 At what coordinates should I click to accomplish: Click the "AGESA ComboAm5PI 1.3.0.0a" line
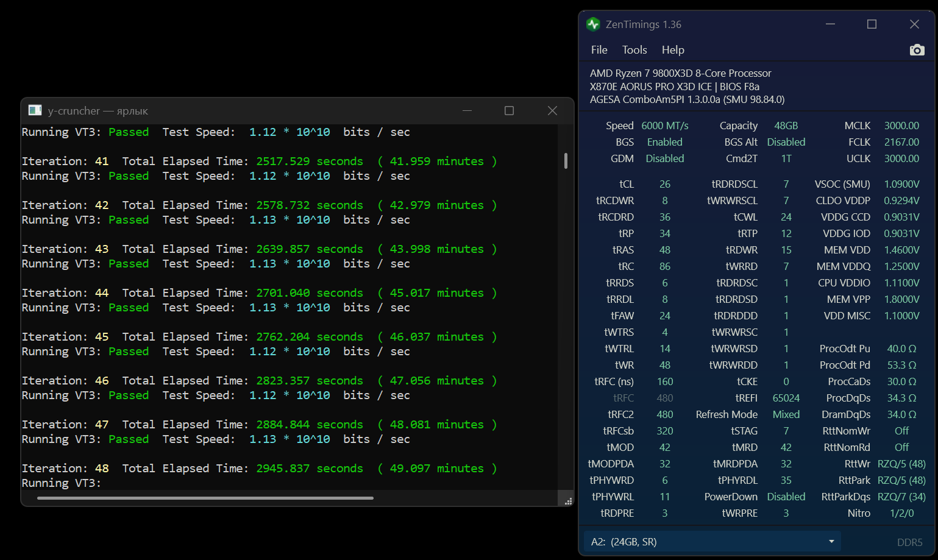pos(655,99)
